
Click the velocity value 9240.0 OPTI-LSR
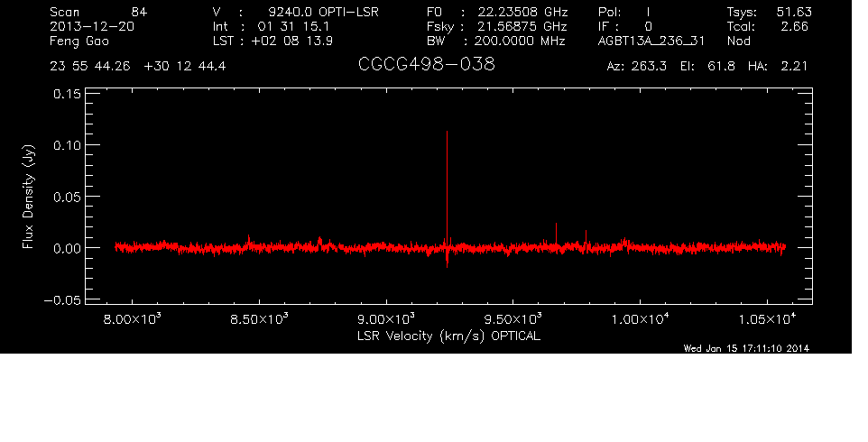tap(323, 12)
